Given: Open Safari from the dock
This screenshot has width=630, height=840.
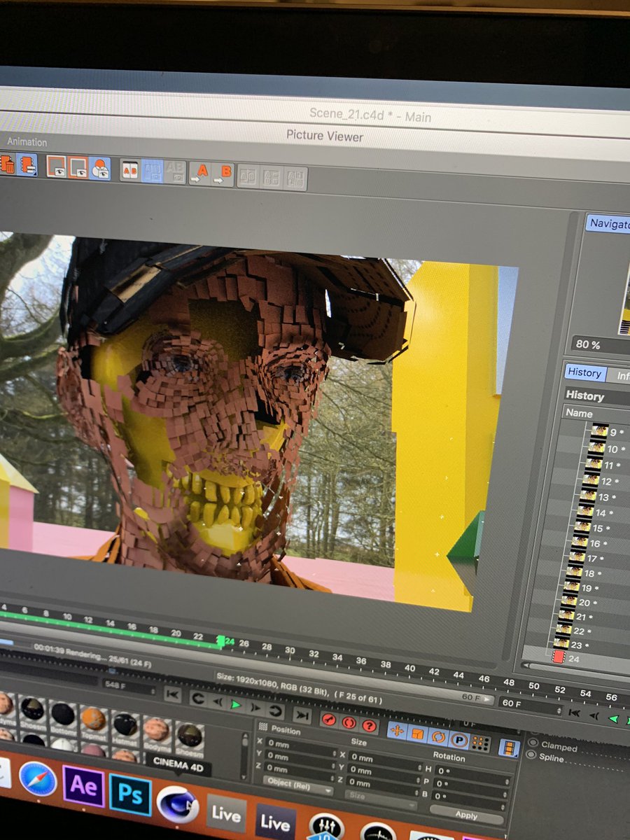Looking at the screenshot, I should point(38,779).
